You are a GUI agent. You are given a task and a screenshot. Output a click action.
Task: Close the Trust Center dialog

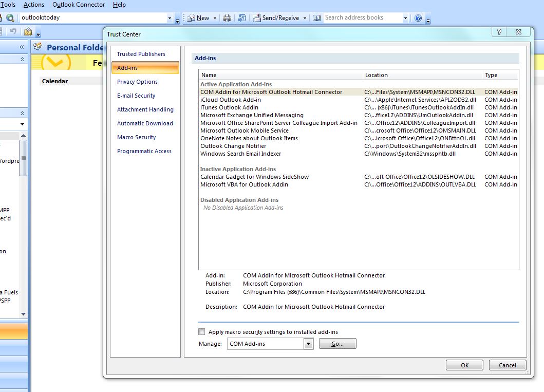(518, 32)
